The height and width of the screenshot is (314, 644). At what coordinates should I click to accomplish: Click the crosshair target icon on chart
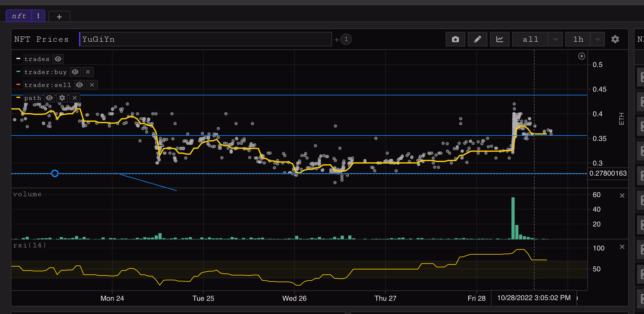(581, 56)
